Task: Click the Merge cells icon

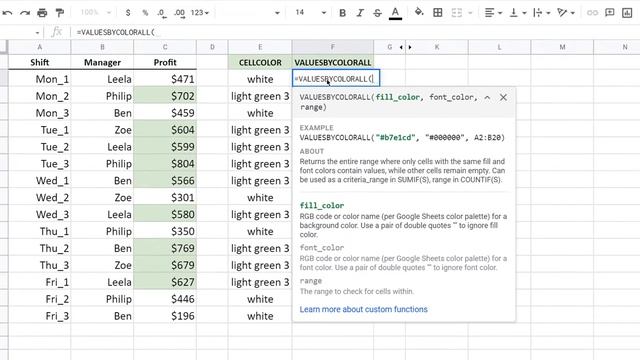Action: 456,13
